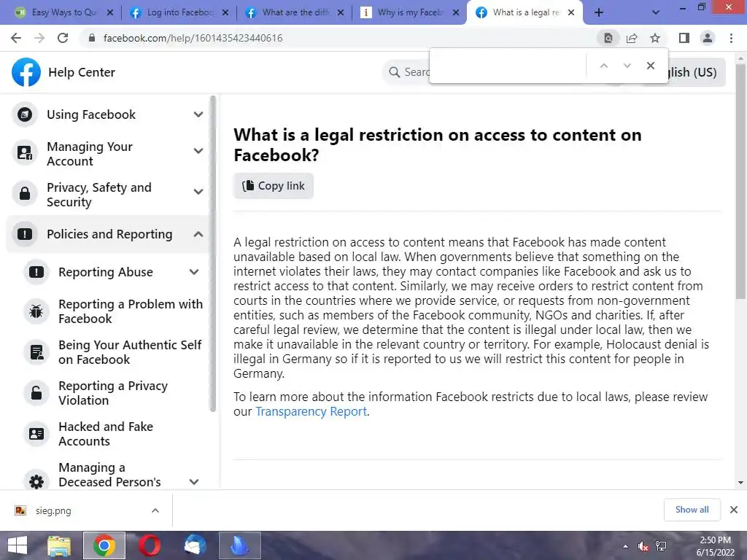The height and width of the screenshot is (560, 747).
Task: Click the page scrollbar down arrow
Action: (740, 483)
